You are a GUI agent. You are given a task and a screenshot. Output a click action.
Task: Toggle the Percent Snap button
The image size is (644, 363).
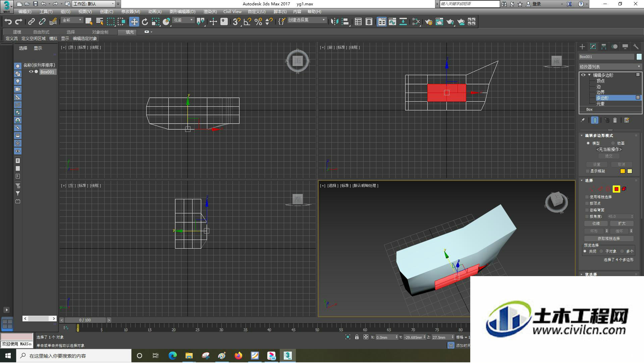(x=258, y=22)
